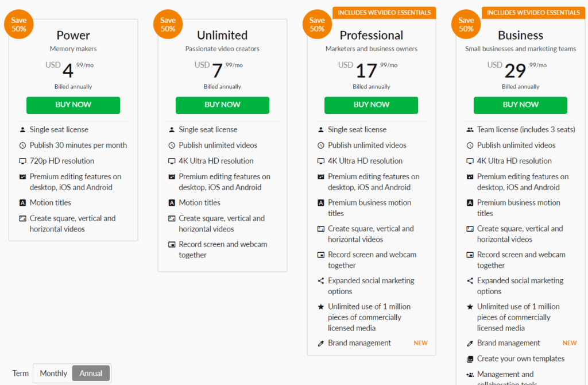The width and height of the screenshot is (588, 385).
Task: Click the team license people icon in Business plan
Action: (470, 130)
